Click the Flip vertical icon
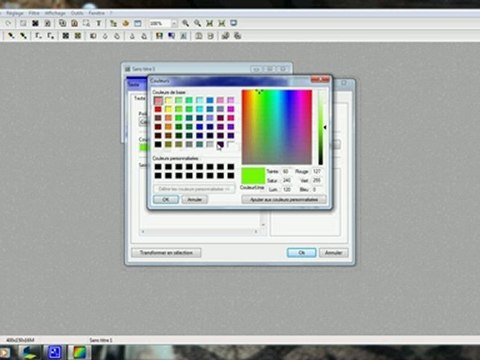 [211, 36]
